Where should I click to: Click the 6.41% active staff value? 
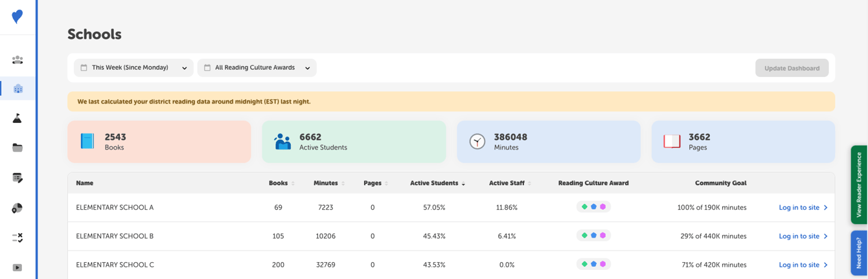click(x=507, y=236)
